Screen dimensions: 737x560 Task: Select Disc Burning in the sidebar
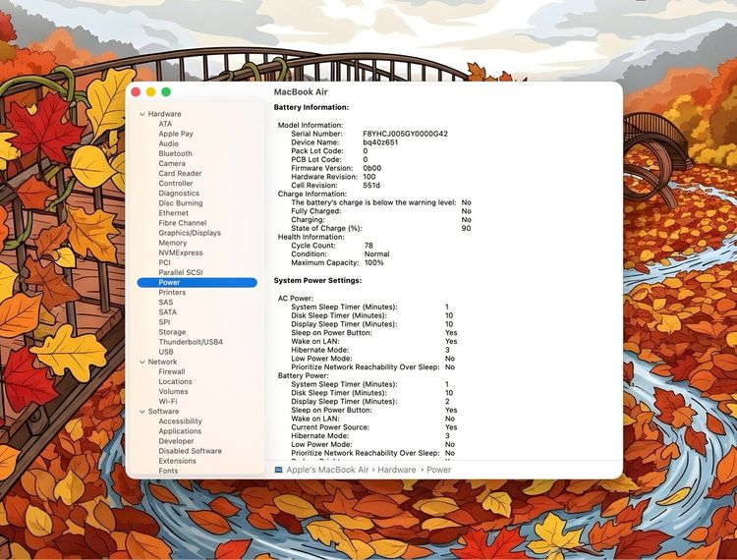[x=181, y=203]
